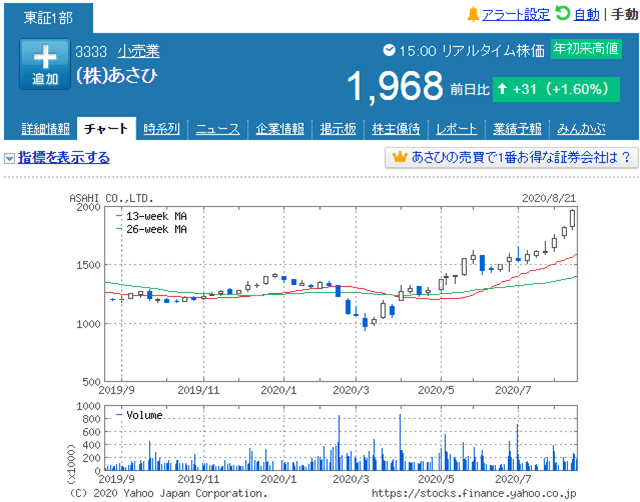Click the +31 (+1.60%) change badge

(556, 89)
